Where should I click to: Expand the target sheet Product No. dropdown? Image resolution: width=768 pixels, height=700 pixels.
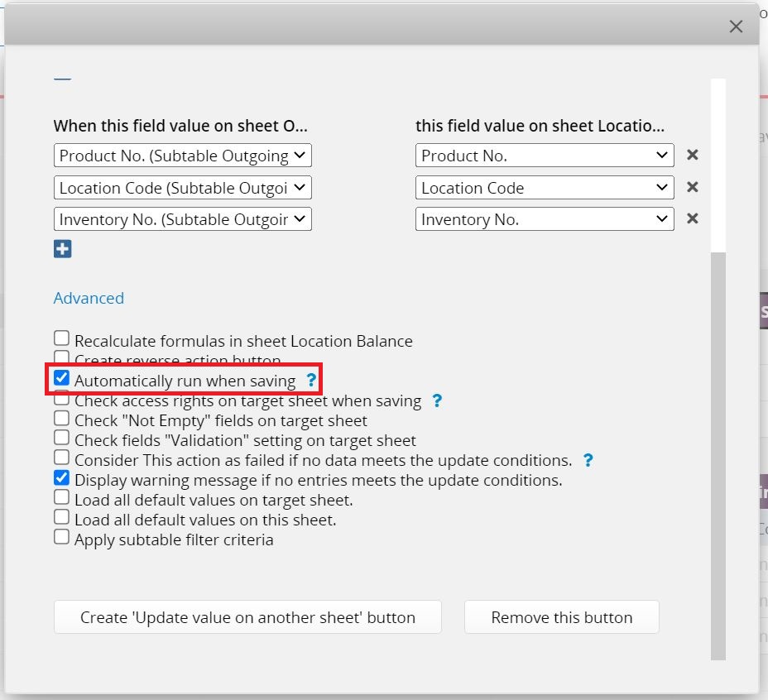pos(545,156)
